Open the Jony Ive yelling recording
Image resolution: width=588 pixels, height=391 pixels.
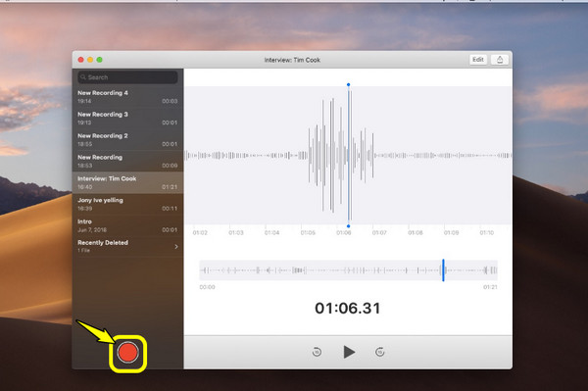(127, 204)
